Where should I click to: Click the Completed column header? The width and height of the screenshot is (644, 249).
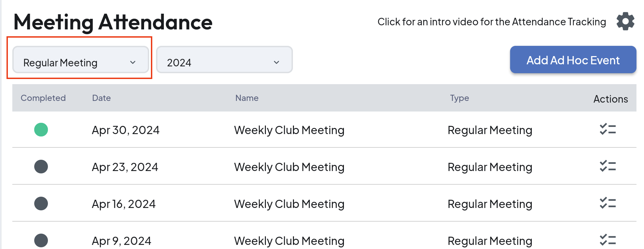click(x=43, y=98)
